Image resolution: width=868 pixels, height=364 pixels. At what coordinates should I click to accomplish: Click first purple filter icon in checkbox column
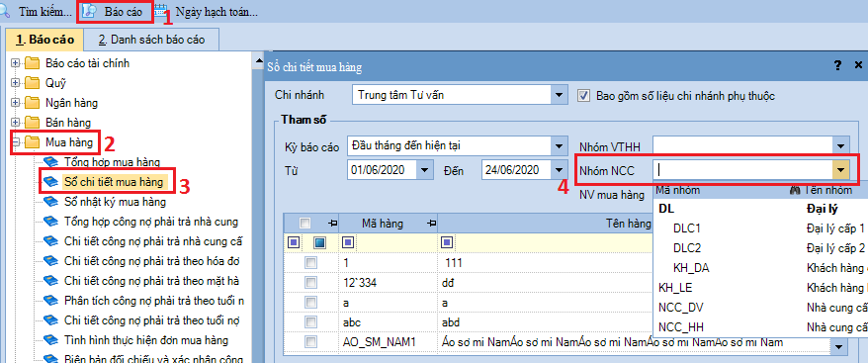coord(294,242)
